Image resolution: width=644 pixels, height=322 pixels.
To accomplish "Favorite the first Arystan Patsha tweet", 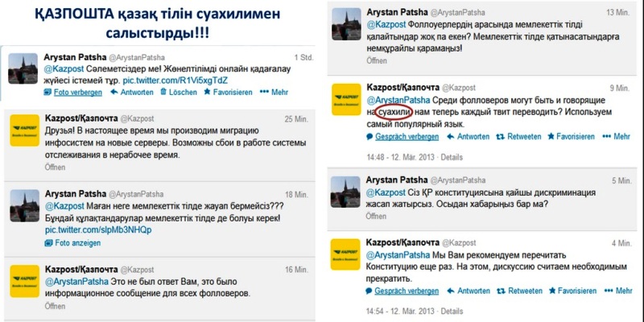I will [228, 92].
